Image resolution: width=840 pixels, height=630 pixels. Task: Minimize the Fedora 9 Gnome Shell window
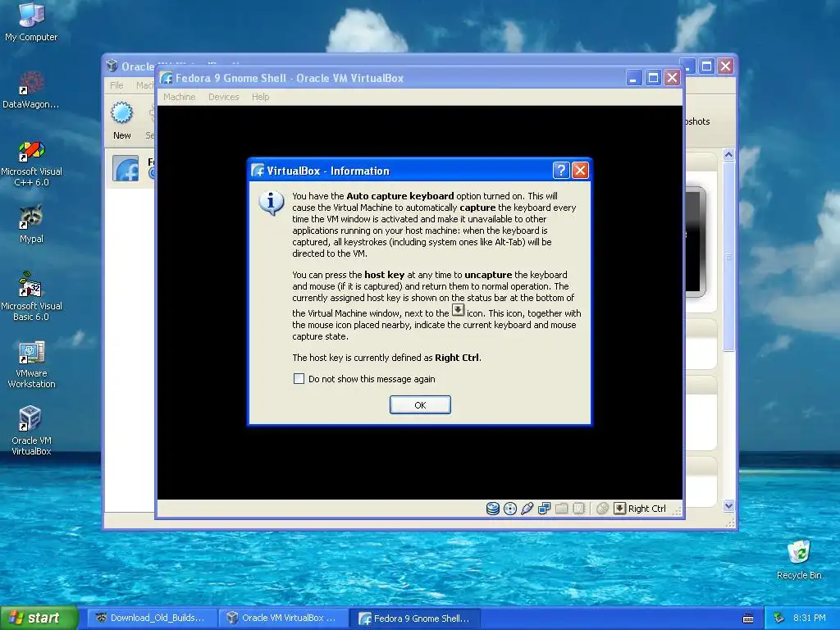(x=634, y=78)
